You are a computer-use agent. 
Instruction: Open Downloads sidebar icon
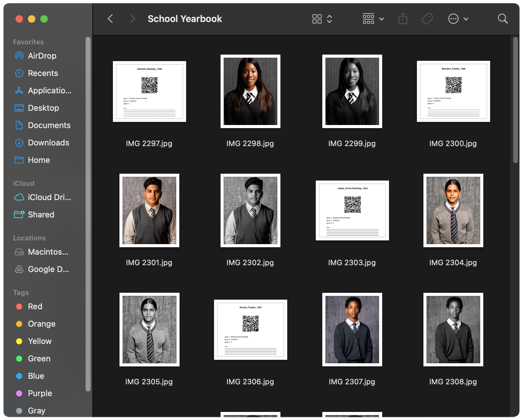19,143
